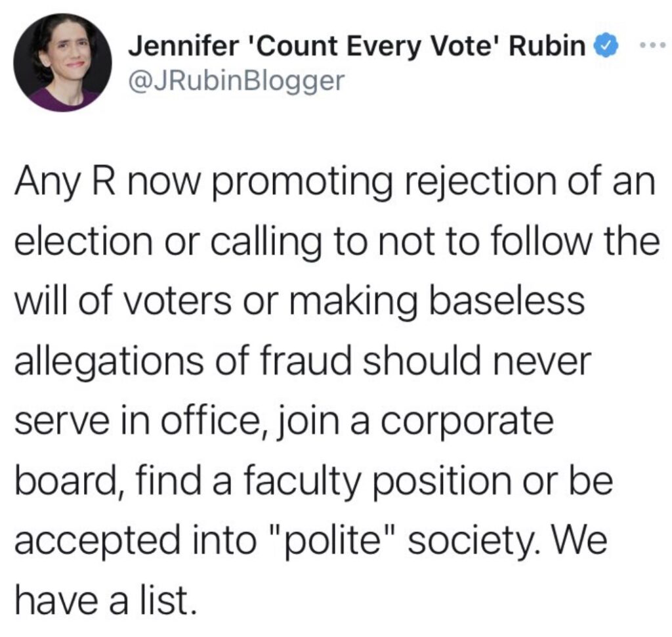Click the display name Jennifer 'Count Every Vote' Rubin
Image resolution: width=672 pixels, height=637 pixels.
pos(358,46)
